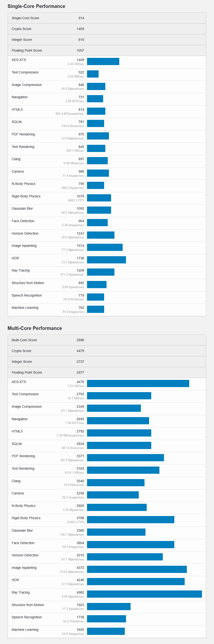Click the single-core HDR bar scoring 1738
Screen dimensions: 214x644
[x=106, y=260]
